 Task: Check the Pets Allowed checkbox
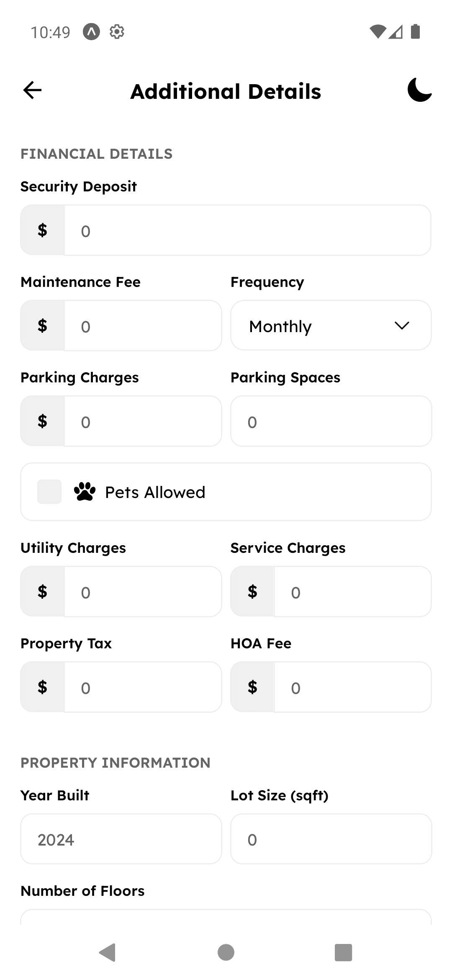(x=49, y=492)
